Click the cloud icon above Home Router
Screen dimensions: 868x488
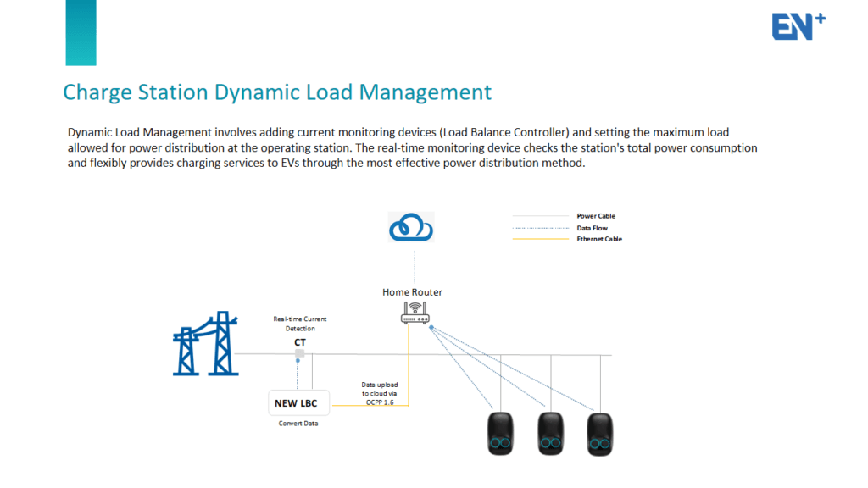(x=410, y=227)
